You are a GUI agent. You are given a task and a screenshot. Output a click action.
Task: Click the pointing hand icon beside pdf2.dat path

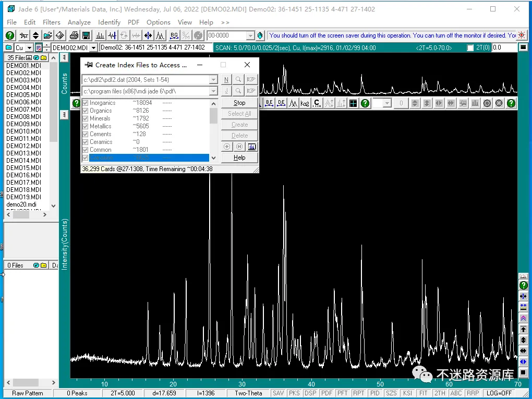(x=251, y=79)
